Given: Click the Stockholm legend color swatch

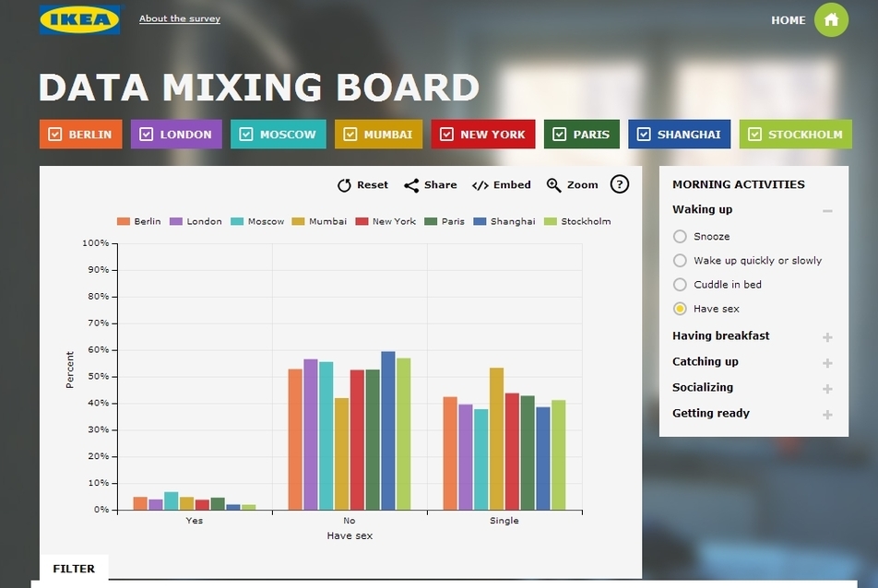Looking at the screenshot, I should point(551,221).
